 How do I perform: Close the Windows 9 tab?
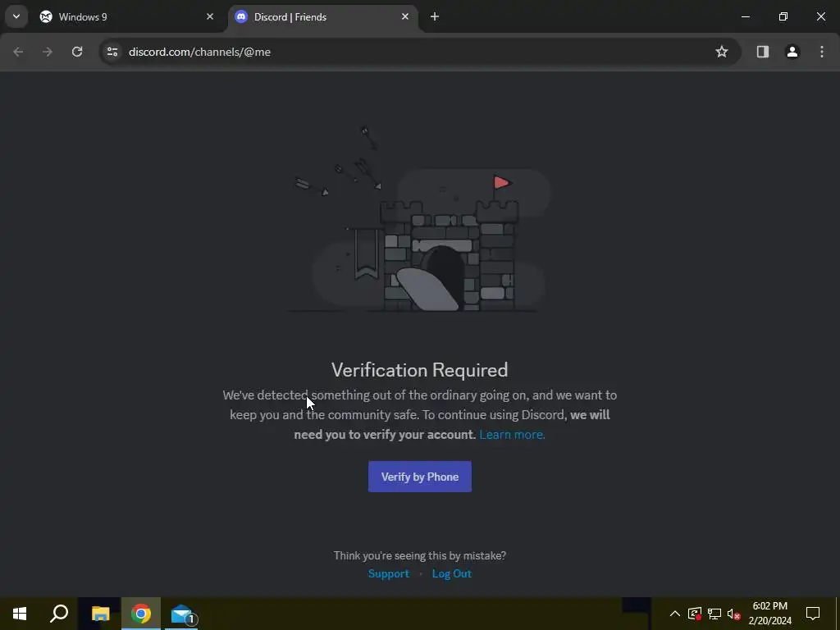coord(210,16)
